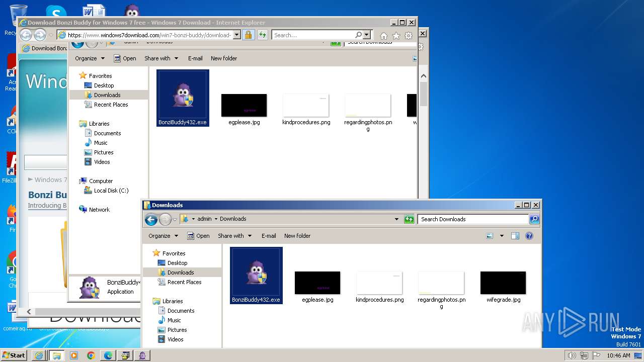Screen dimensions: 644x362
Task: Select BonziBuddy432.exe in back Downloads window
Action: point(183,98)
